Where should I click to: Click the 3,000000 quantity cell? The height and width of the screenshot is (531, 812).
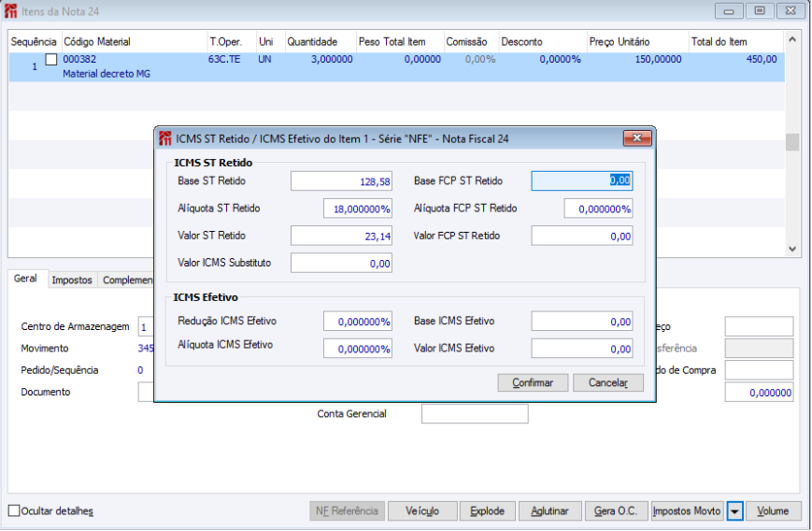[x=332, y=59]
